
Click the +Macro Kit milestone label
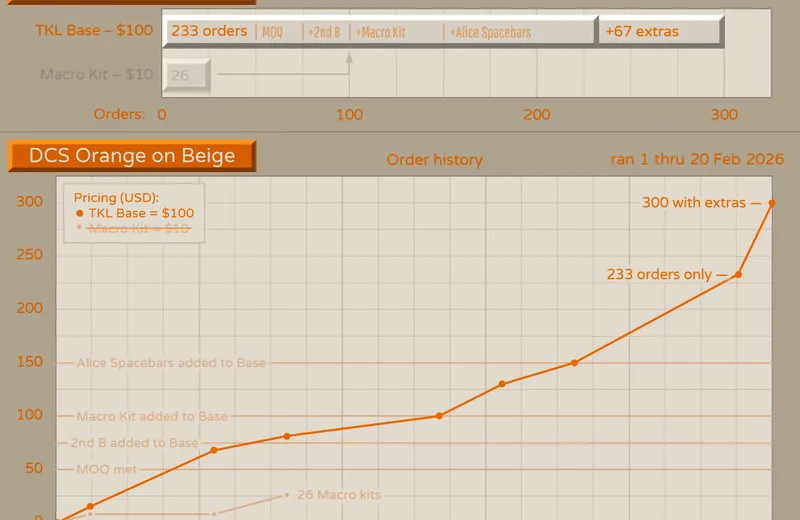pyautogui.click(x=381, y=33)
